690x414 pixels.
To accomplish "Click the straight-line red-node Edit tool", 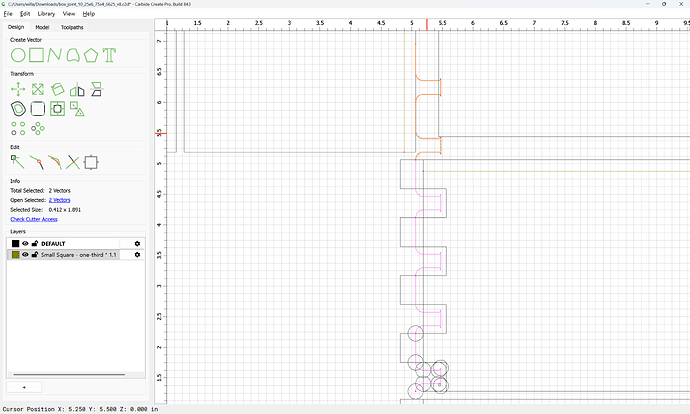I will [x=37, y=162].
